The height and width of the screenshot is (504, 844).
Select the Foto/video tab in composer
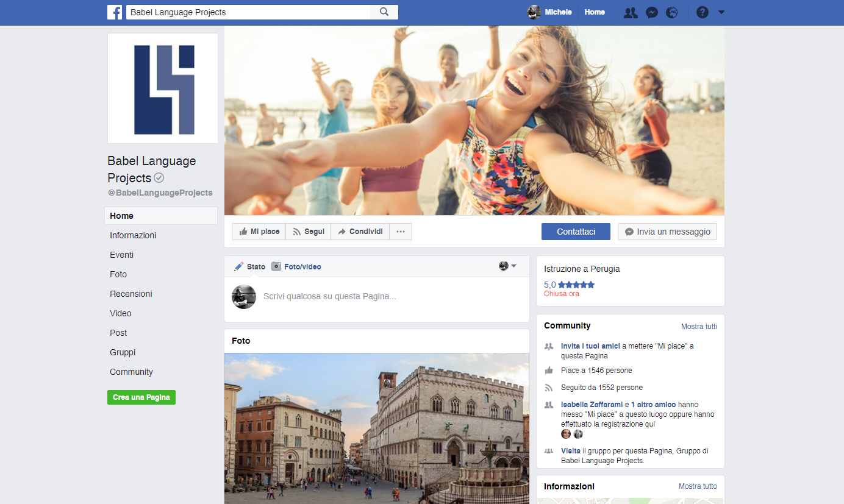pyautogui.click(x=296, y=266)
